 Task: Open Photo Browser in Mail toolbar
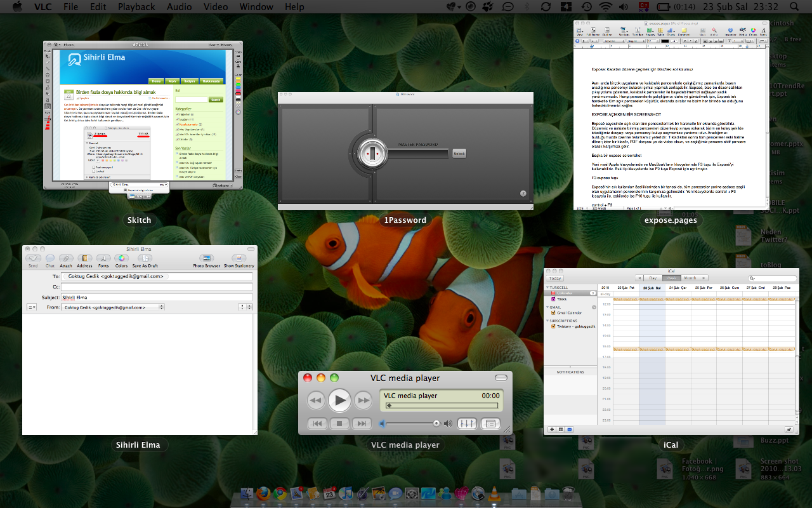tap(206, 258)
